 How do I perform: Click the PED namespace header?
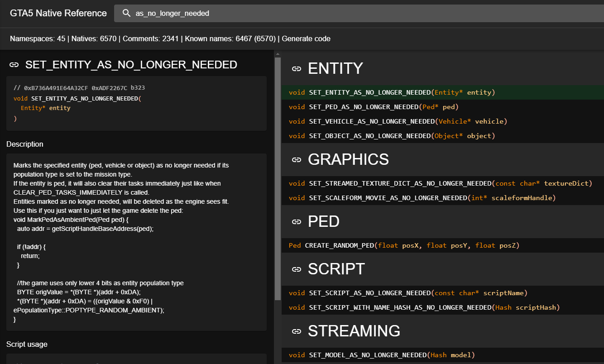tap(324, 221)
